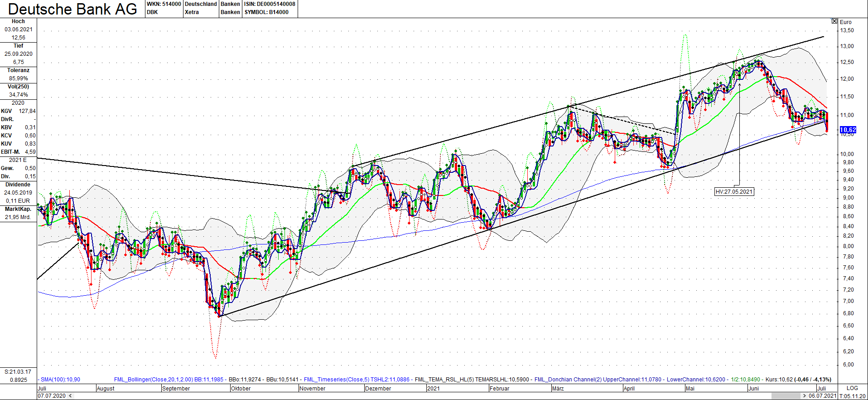Click the August month on the time axis
This screenshot has height=400, width=868.
(106, 389)
